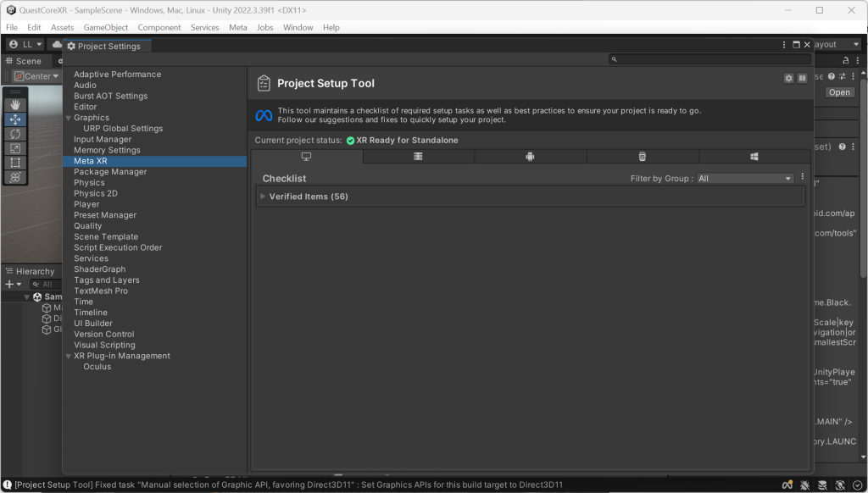Open the Hierarchy plus create dropdown
The image size is (868, 493).
pos(13,285)
